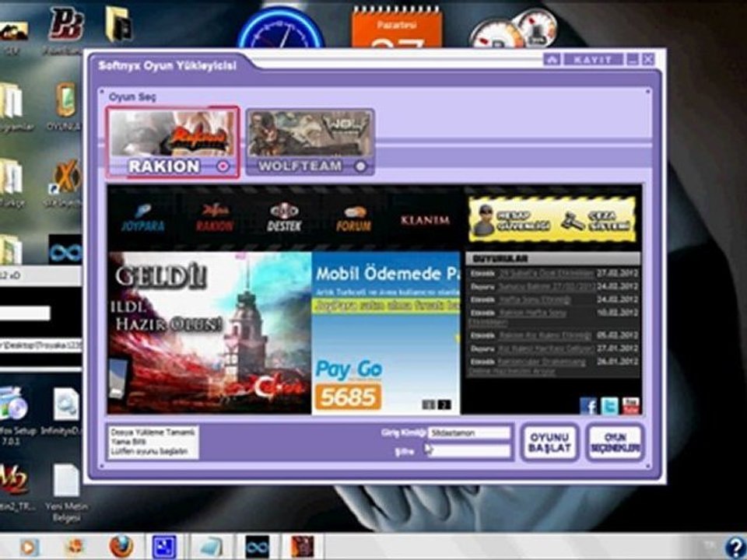Open the InfinityD desktop file icon
Viewport: 747px width, 560px height.
pos(66,411)
